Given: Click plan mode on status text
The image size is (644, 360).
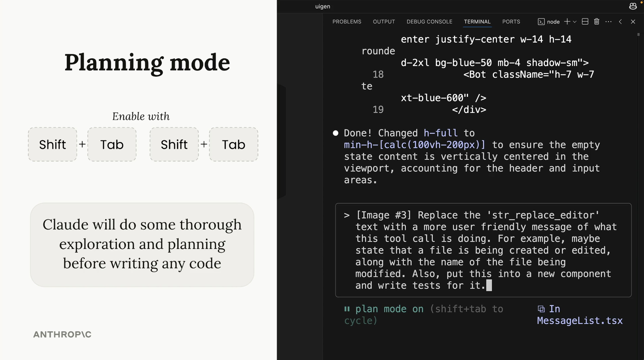Looking at the screenshot, I should click(x=389, y=309).
